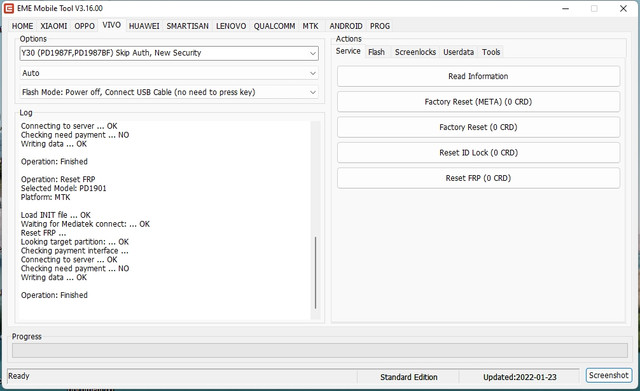Switch to the Tools actions tab
Viewport: 640px width, 391px height.
(x=491, y=52)
